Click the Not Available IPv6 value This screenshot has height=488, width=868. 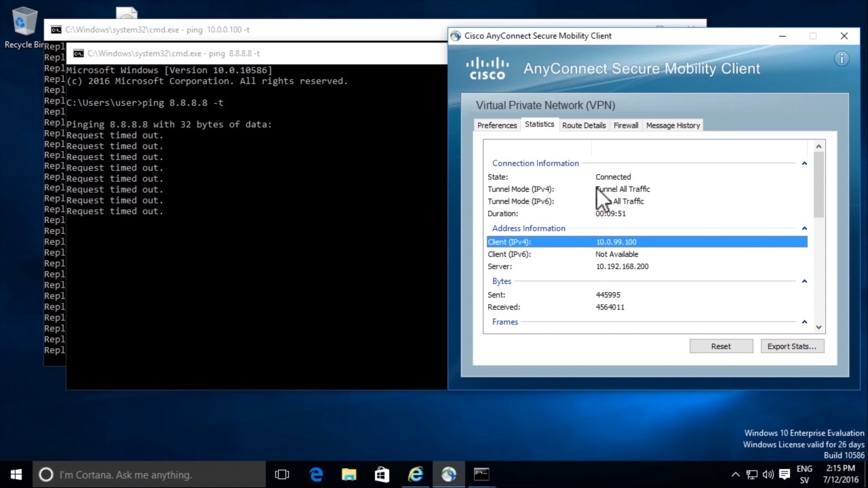click(x=617, y=254)
